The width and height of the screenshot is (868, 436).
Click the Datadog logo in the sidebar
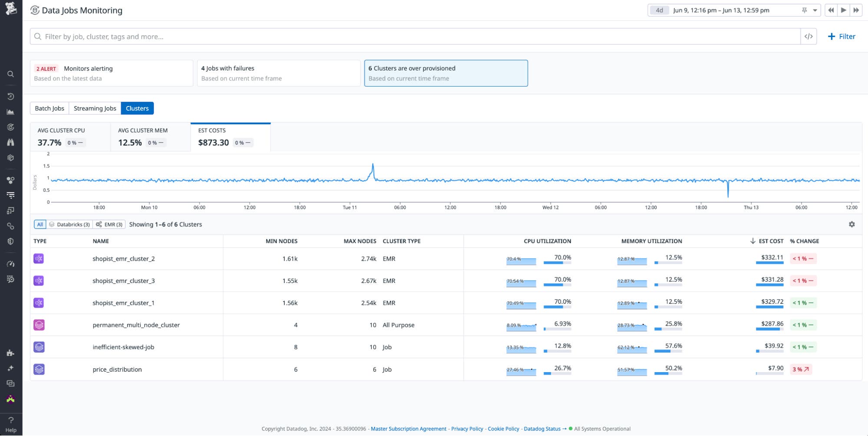coord(11,9)
